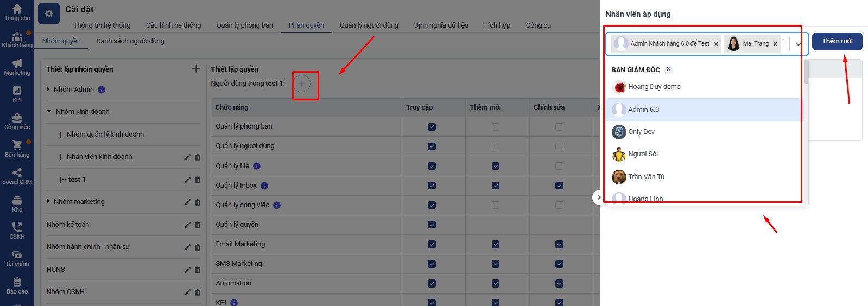Uncheck Chỉnh sửa for Email Marketing
868x306 pixels.
(x=559, y=245)
